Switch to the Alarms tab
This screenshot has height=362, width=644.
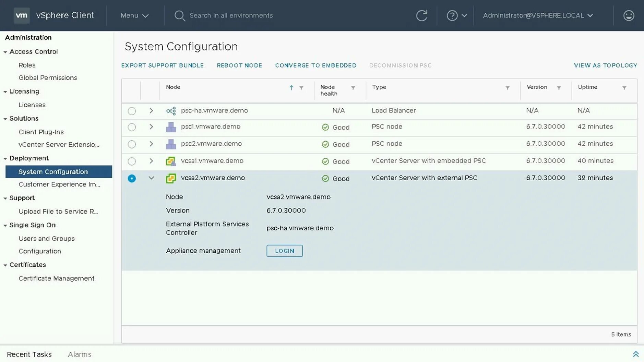pyautogui.click(x=80, y=354)
